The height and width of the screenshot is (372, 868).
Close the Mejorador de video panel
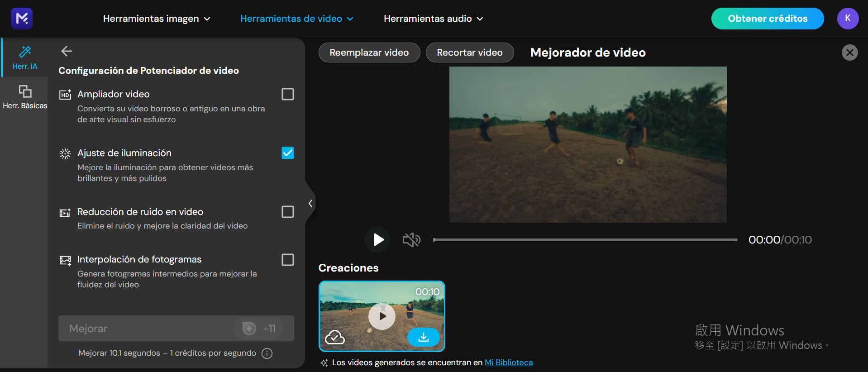click(849, 52)
